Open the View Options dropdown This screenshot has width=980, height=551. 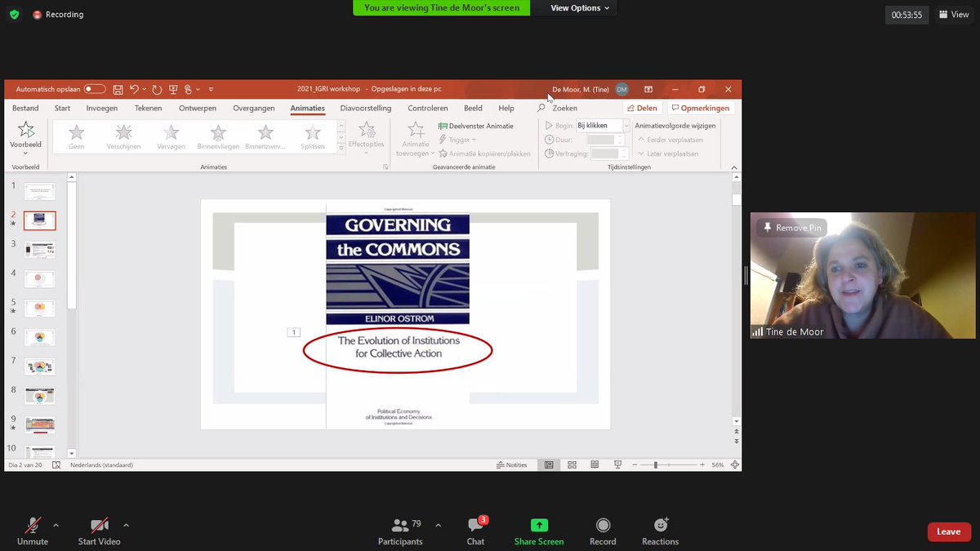coord(580,8)
